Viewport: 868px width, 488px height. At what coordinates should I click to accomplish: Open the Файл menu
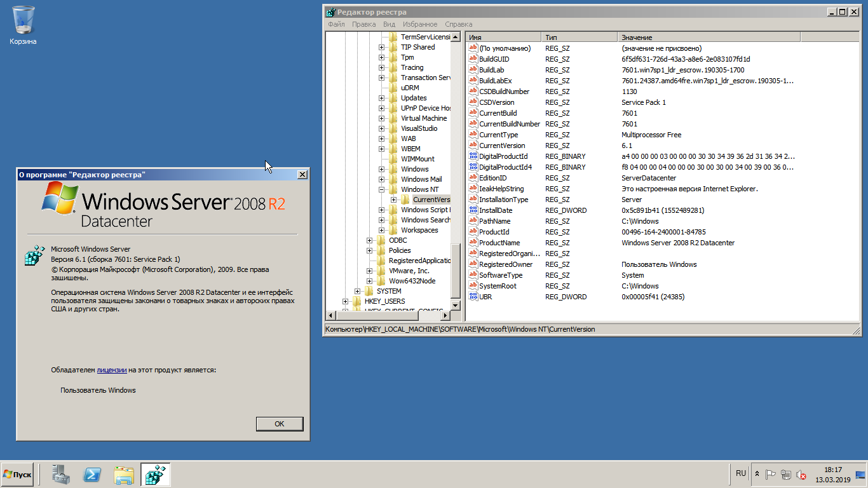(336, 24)
